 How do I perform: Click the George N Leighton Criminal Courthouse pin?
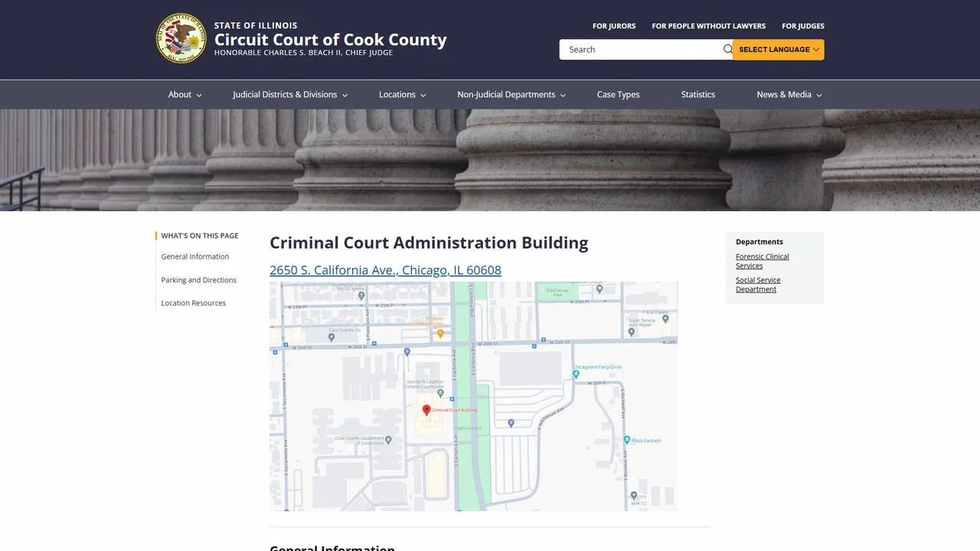[x=441, y=394]
